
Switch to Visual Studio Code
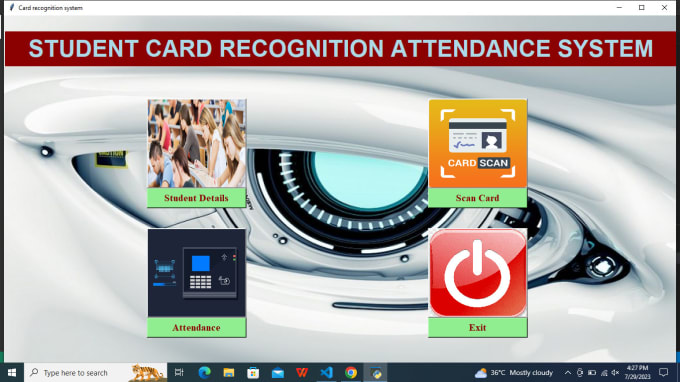tap(327, 372)
